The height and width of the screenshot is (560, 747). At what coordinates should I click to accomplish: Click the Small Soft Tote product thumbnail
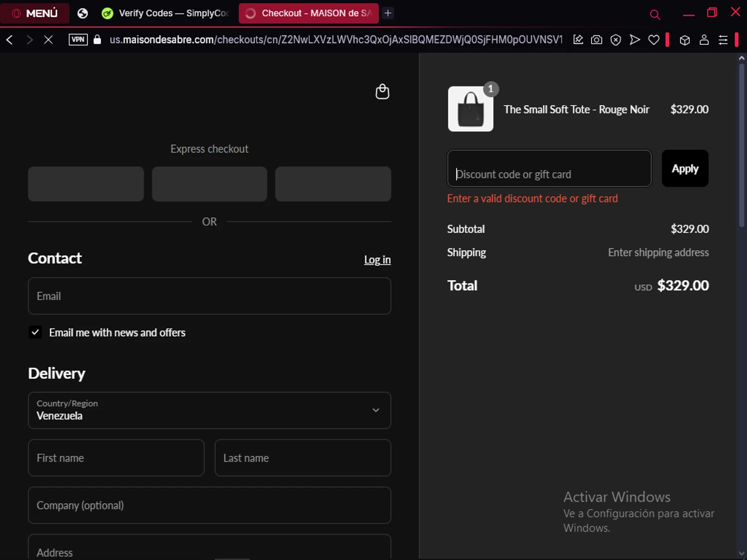(x=471, y=109)
